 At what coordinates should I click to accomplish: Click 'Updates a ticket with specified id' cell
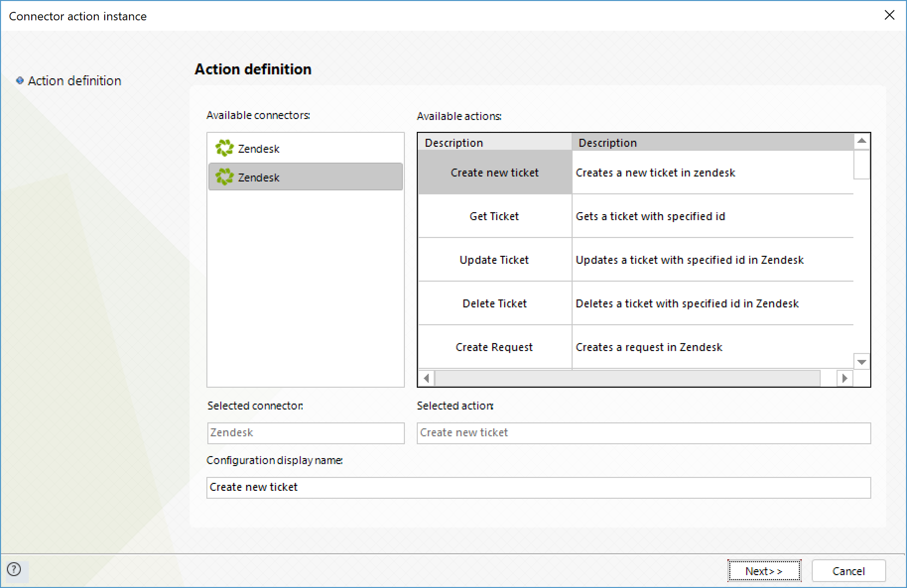pos(713,260)
